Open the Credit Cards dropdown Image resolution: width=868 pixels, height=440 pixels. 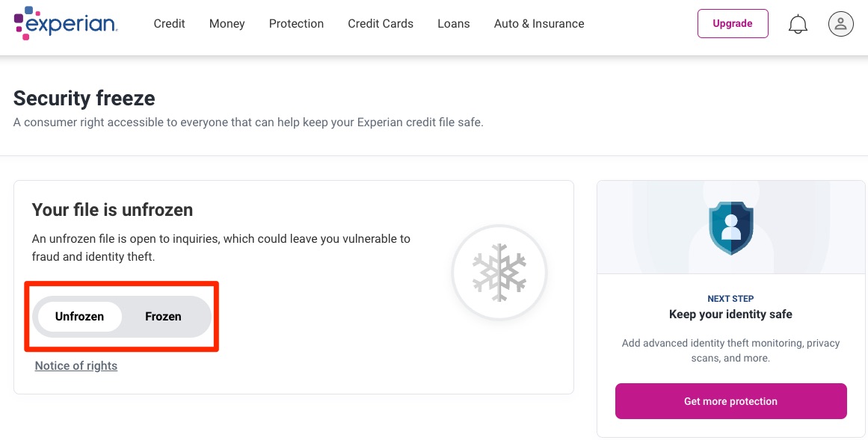(x=381, y=23)
